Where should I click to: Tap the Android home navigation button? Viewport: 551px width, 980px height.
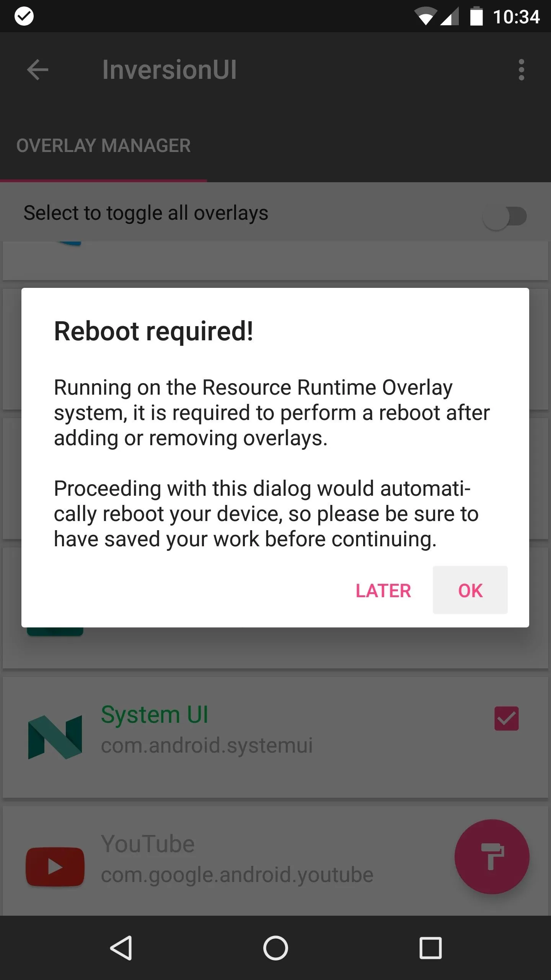click(x=275, y=948)
